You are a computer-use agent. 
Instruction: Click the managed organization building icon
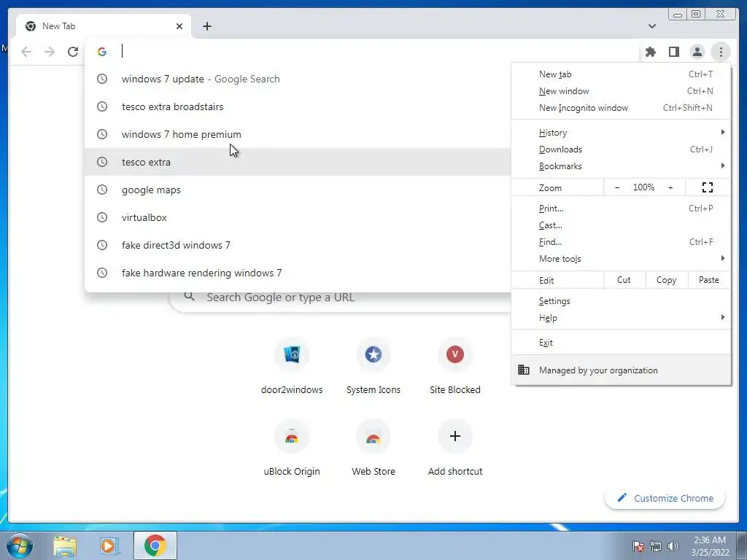click(524, 370)
